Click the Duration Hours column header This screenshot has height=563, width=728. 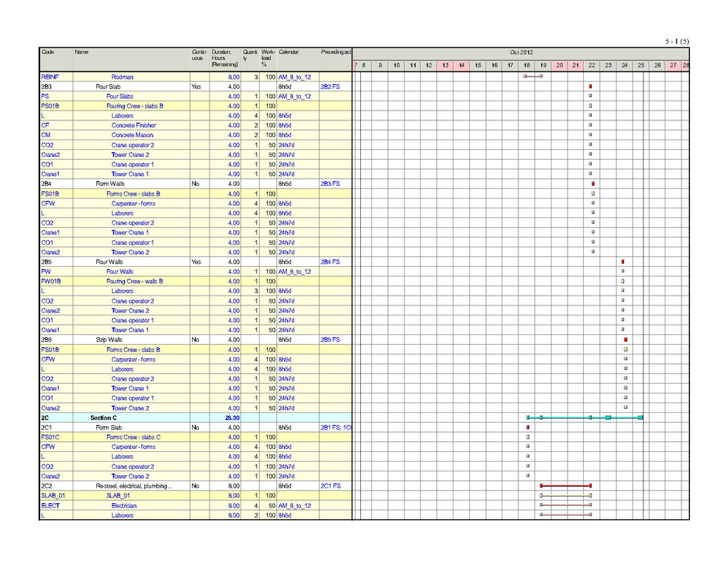coord(224,58)
